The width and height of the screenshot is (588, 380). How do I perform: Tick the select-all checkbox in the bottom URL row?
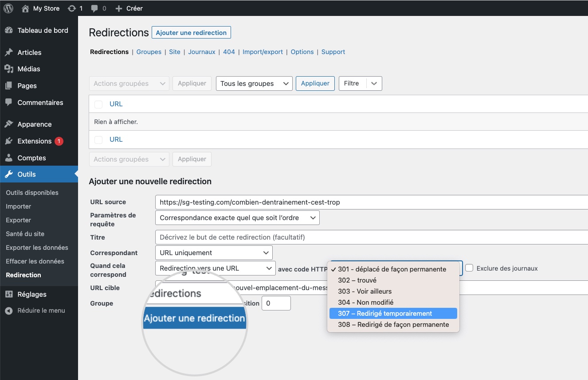98,140
